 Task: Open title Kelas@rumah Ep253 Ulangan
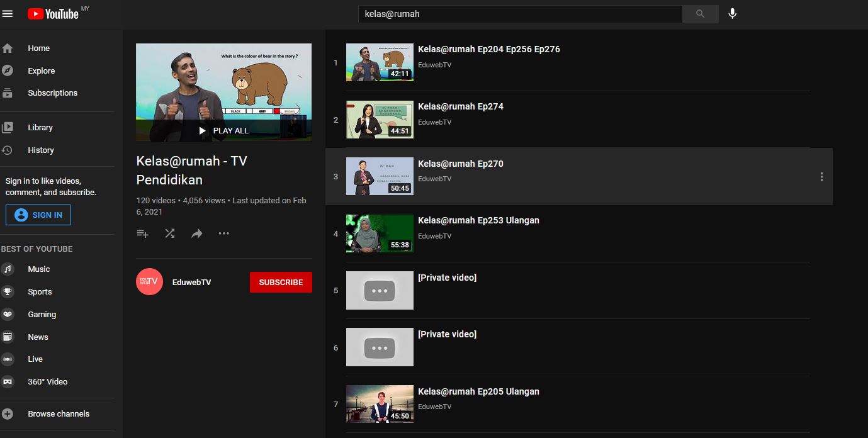tap(478, 220)
